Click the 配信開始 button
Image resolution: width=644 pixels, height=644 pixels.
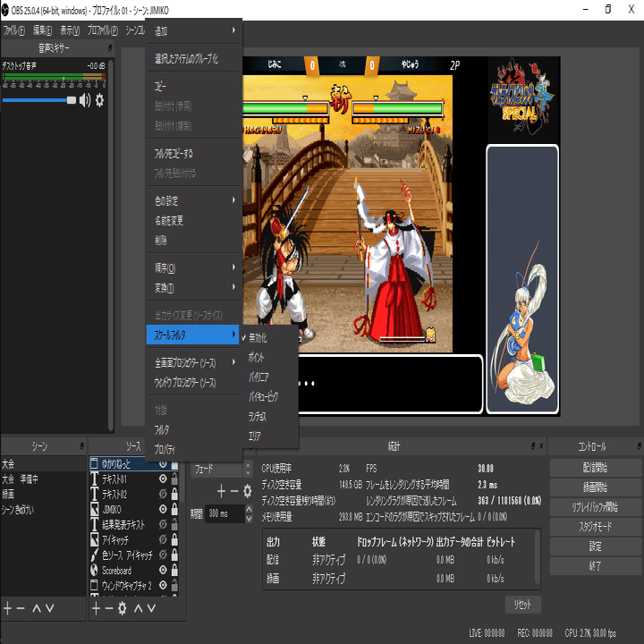pos(595,468)
